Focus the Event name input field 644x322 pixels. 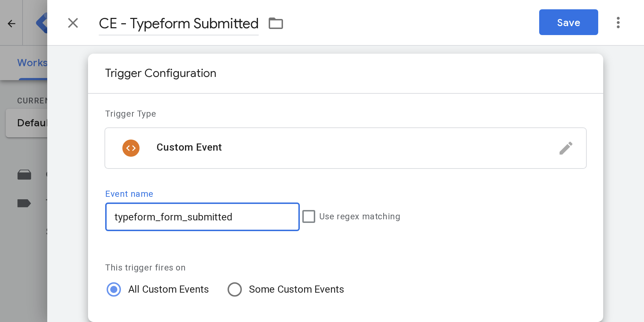click(203, 217)
